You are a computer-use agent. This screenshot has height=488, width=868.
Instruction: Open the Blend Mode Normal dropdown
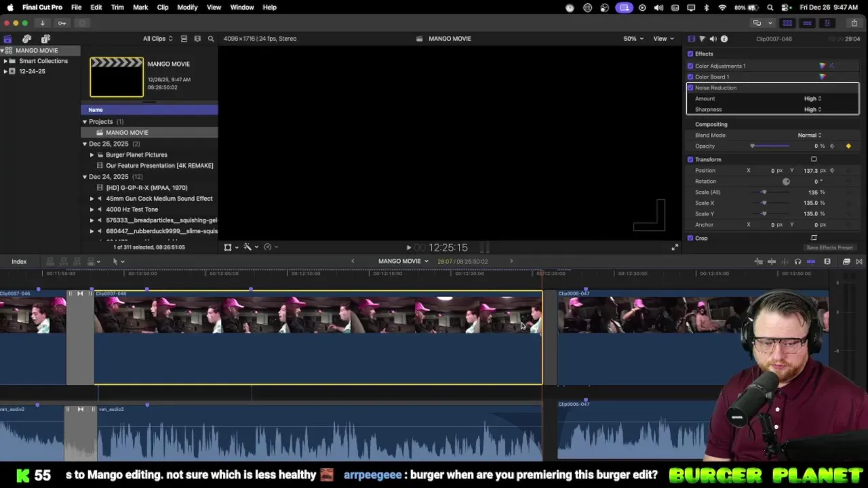(810, 135)
